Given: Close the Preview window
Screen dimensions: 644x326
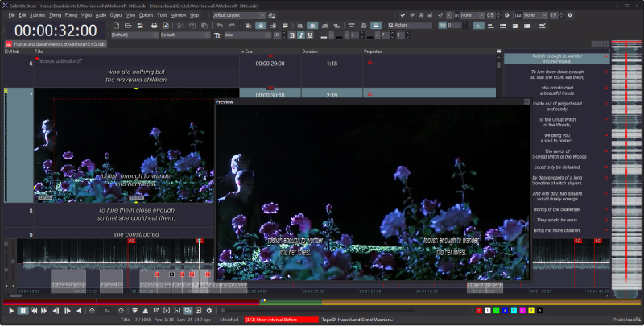Looking at the screenshot, I should (x=527, y=101).
